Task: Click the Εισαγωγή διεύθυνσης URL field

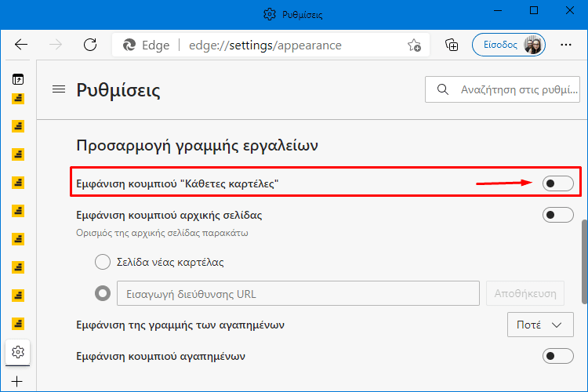Action: tap(298, 293)
